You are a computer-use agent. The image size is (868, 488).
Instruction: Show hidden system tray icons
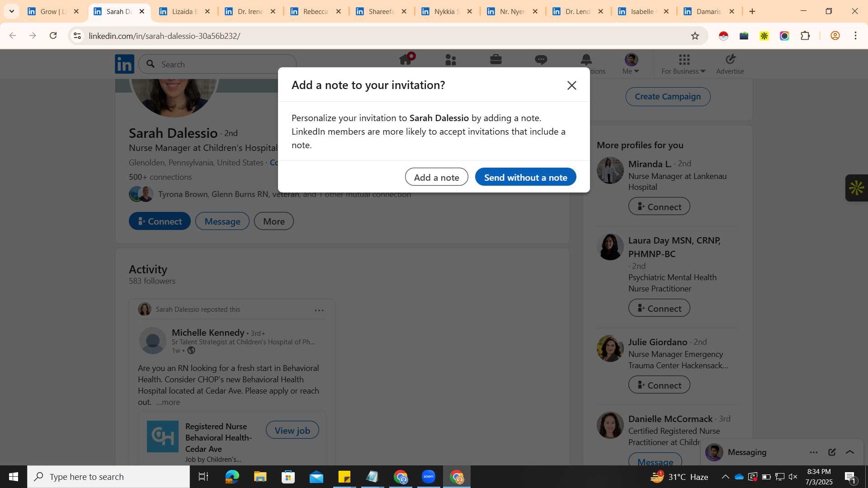click(x=725, y=477)
